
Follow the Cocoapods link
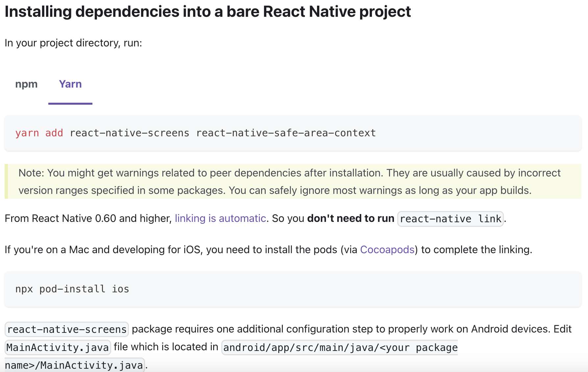point(387,250)
